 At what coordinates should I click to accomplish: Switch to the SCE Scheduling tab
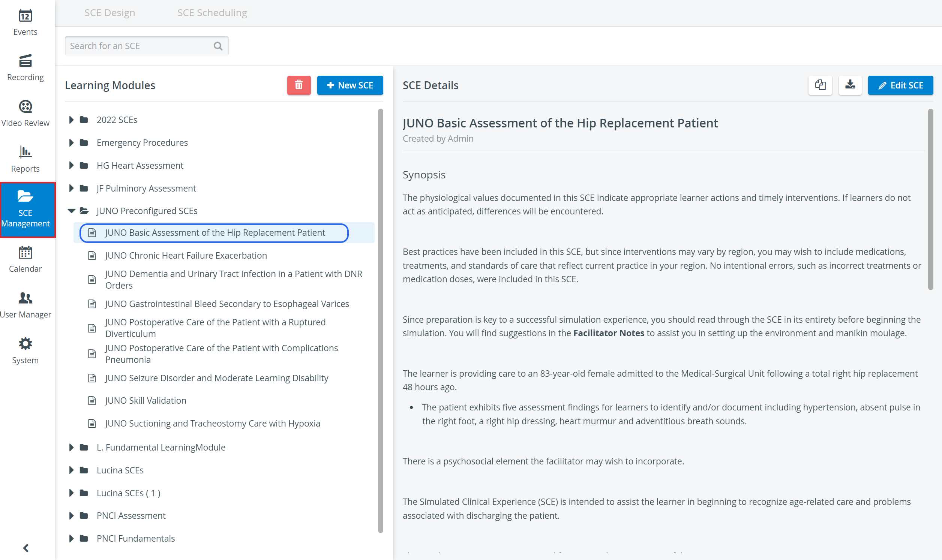pyautogui.click(x=212, y=13)
